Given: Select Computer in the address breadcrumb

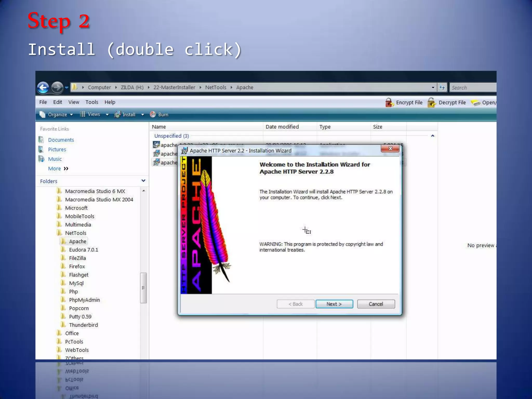Looking at the screenshot, I should coord(99,87).
